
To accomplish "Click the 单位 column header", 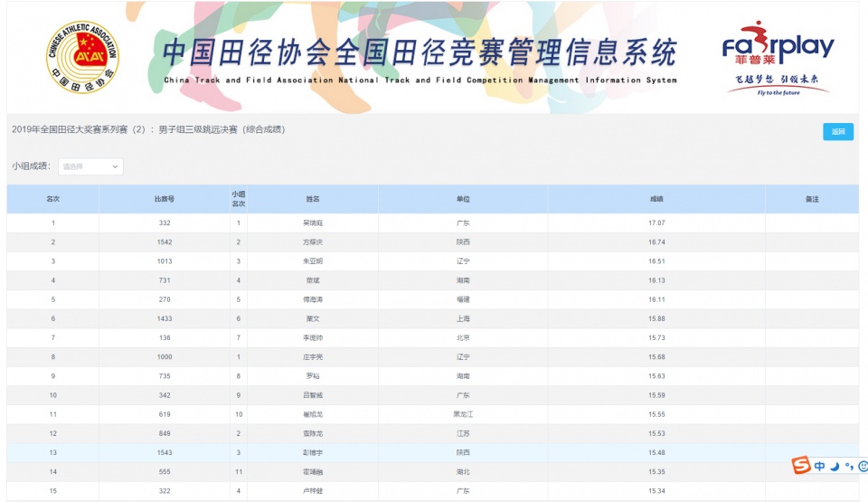I will click(463, 198).
